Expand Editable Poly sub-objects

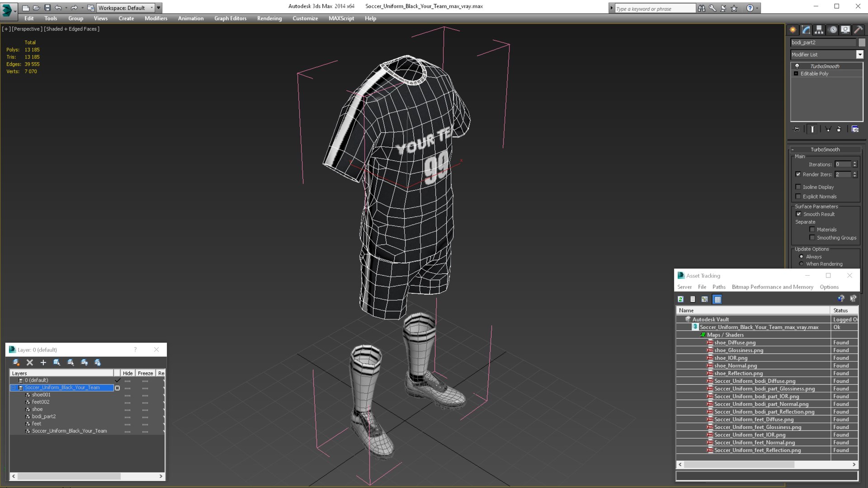(x=796, y=74)
